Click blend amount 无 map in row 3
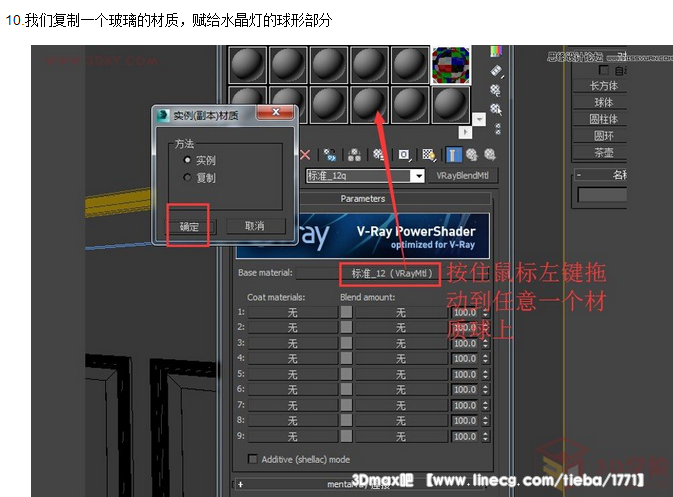 (x=401, y=343)
